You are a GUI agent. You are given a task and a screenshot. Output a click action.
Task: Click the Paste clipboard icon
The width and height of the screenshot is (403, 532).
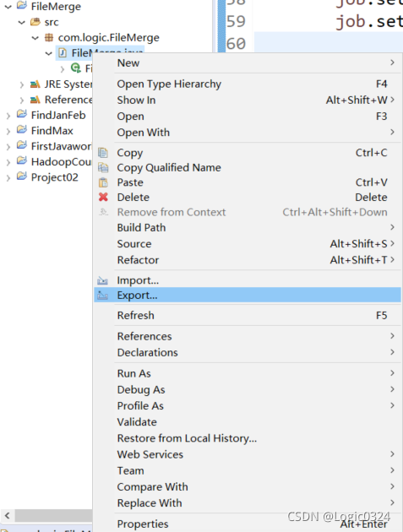point(103,182)
